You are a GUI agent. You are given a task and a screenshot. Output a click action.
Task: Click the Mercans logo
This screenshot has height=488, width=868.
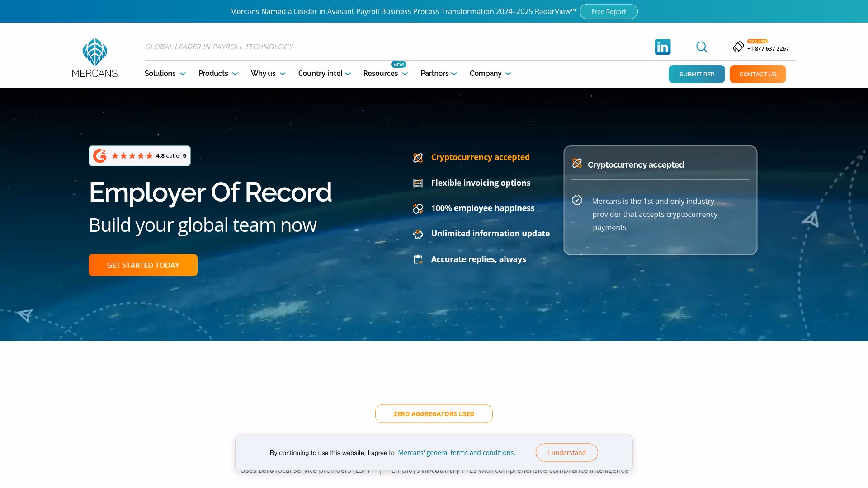click(x=94, y=57)
